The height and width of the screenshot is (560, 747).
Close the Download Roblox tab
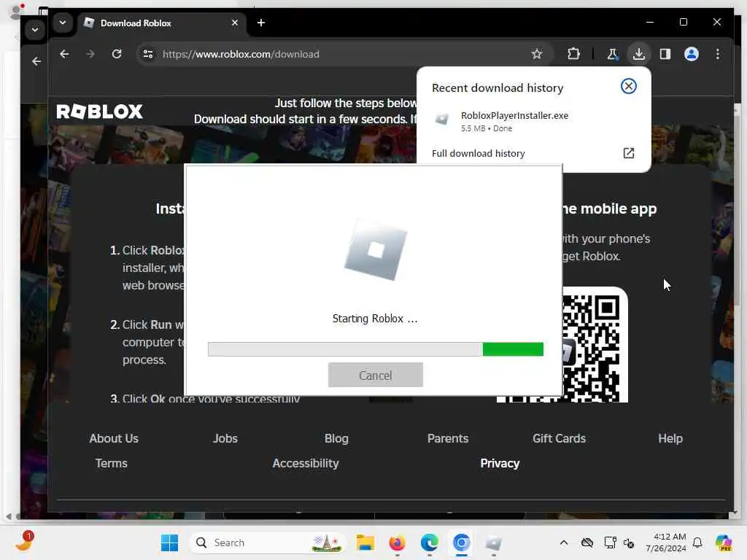coord(234,23)
